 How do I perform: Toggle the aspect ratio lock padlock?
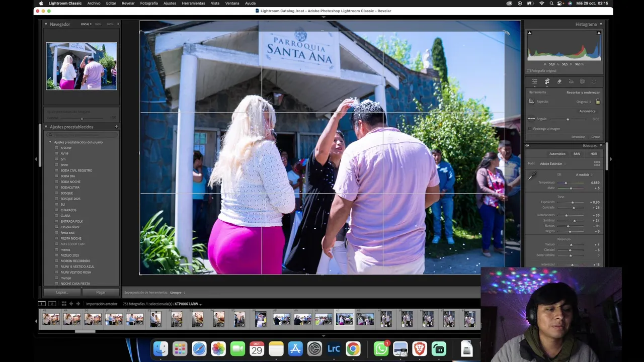(x=598, y=102)
